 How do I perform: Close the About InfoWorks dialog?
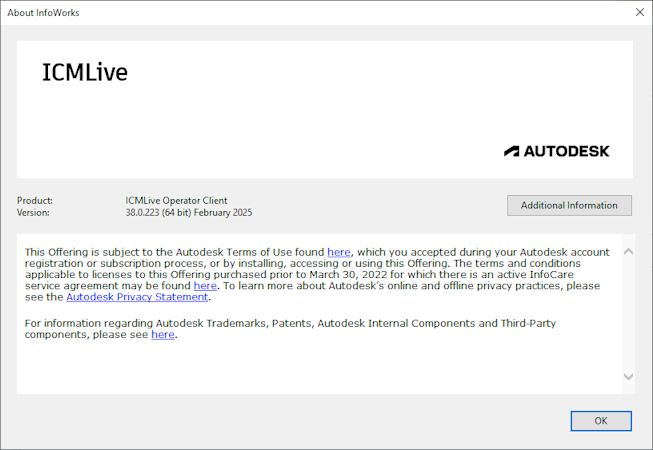click(640, 12)
